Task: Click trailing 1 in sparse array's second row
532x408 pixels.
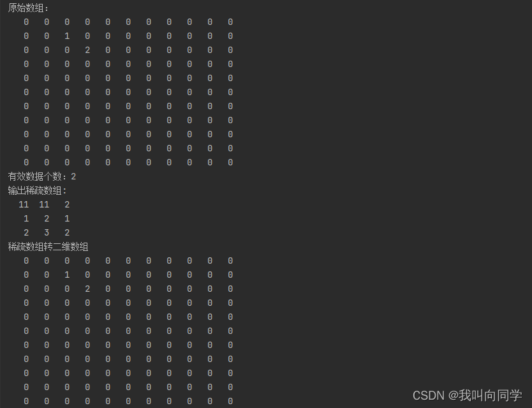Action: pos(67,219)
